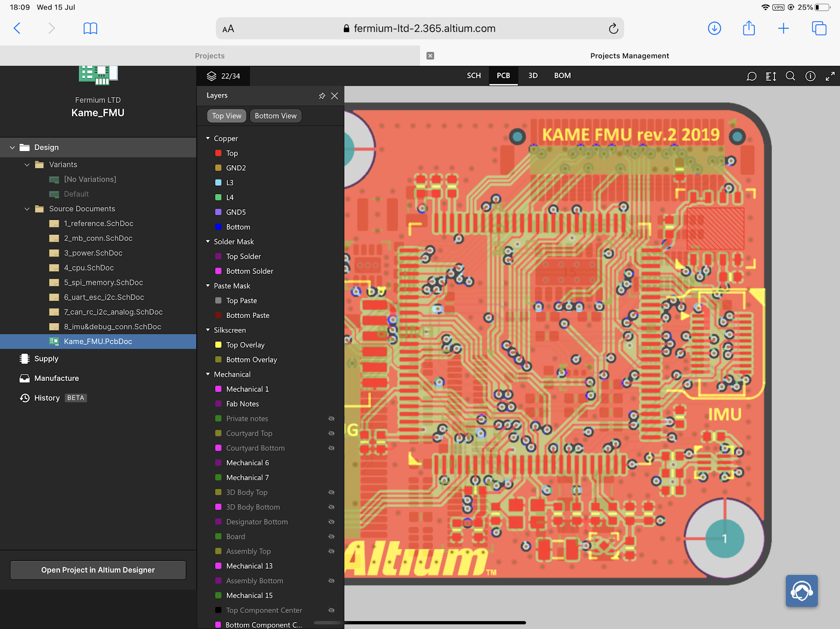Click the GND2 layer color swatch
The image size is (840, 629).
(x=218, y=167)
